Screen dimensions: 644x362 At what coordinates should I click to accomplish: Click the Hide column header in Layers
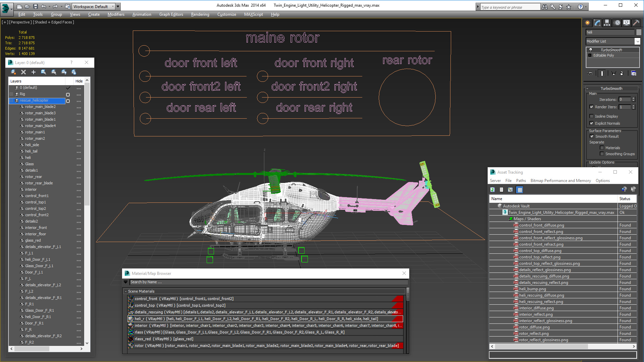(79, 81)
